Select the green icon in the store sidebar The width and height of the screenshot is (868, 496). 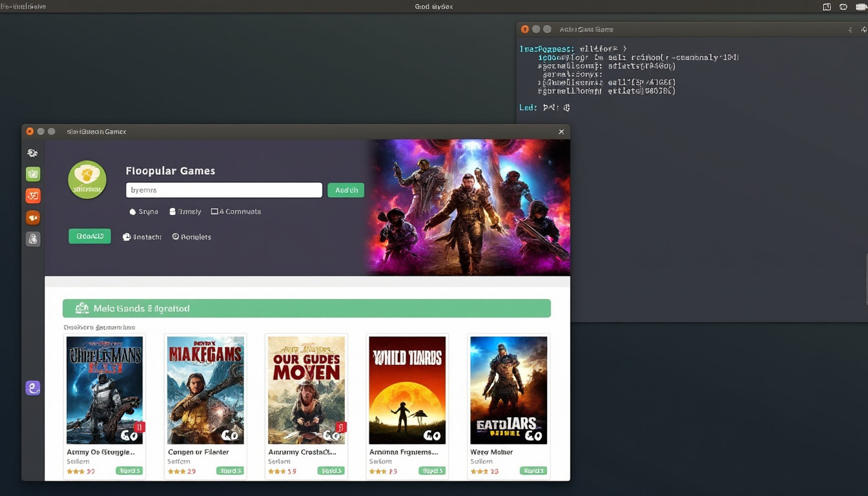point(33,174)
